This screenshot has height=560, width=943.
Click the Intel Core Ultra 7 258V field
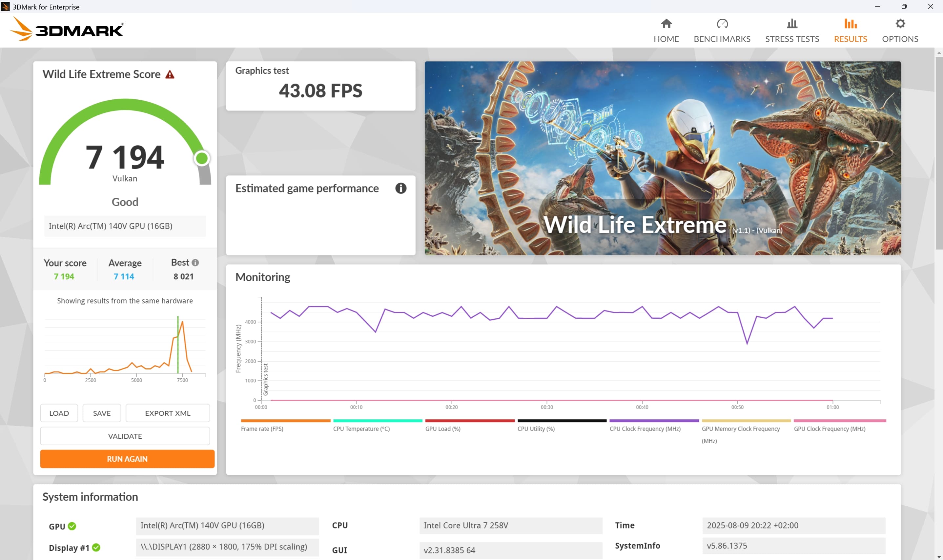tap(510, 526)
